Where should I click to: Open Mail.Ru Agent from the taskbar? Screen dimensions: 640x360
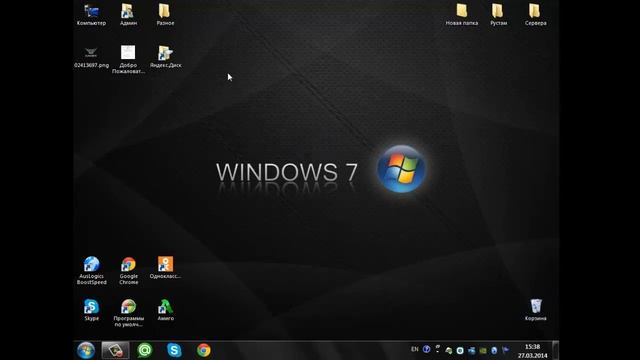(145, 350)
